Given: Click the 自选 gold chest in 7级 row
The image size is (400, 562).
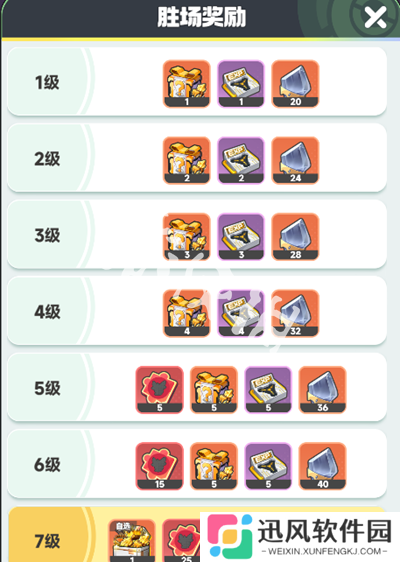Looking at the screenshot, I should click(x=132, y=540).
